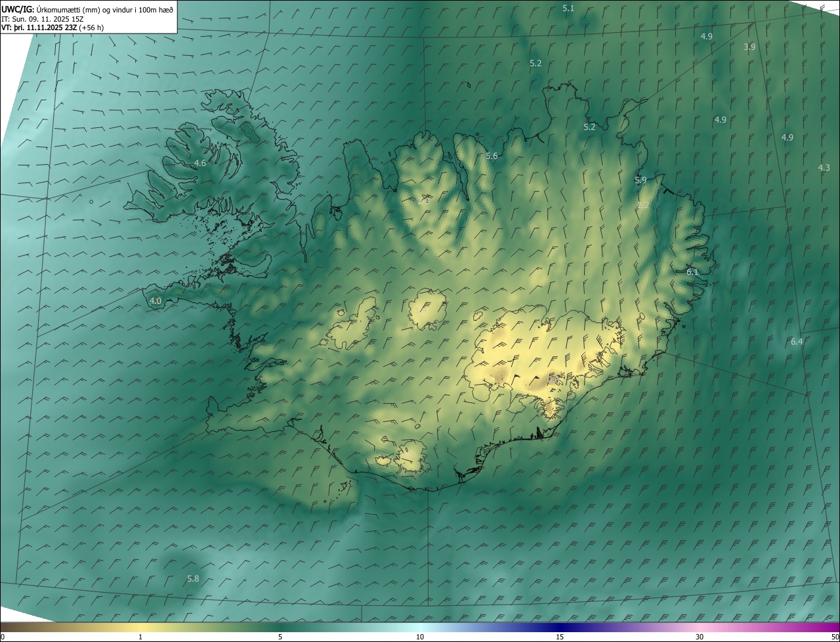840x642 pixels.
Task: Click the '5.9' value label on the map
Action: click(640, 180)
